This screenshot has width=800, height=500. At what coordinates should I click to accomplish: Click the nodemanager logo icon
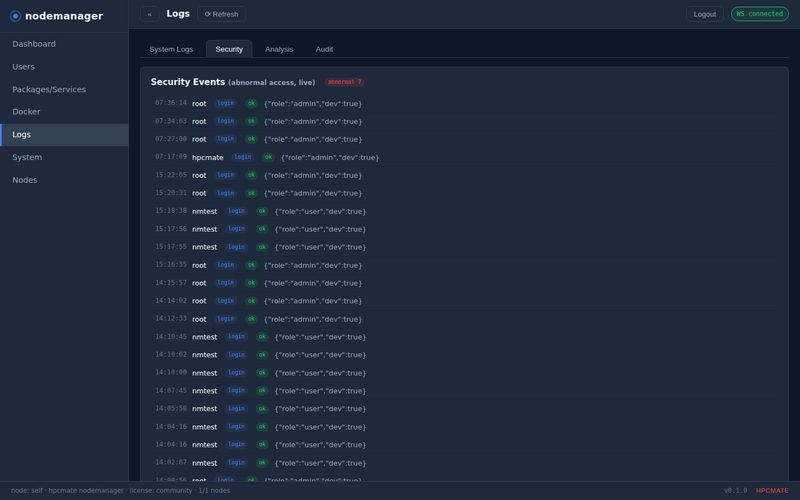click(x=15, y=16)
